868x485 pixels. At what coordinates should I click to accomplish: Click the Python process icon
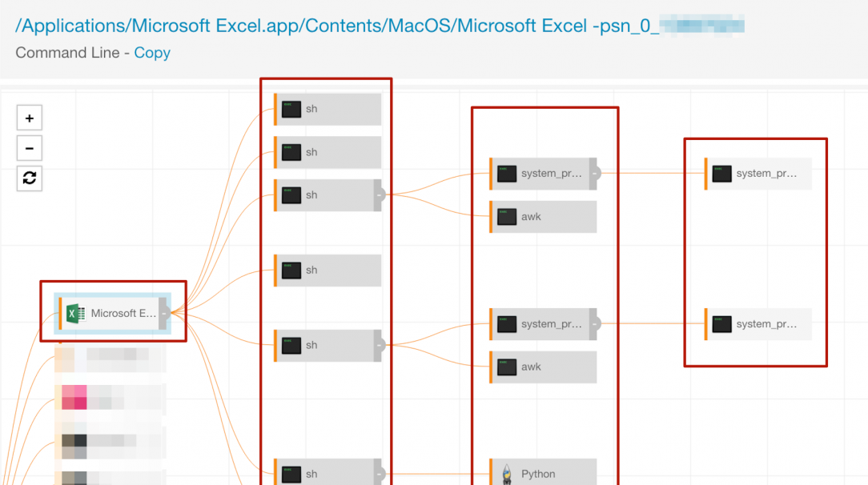[507, 474]
